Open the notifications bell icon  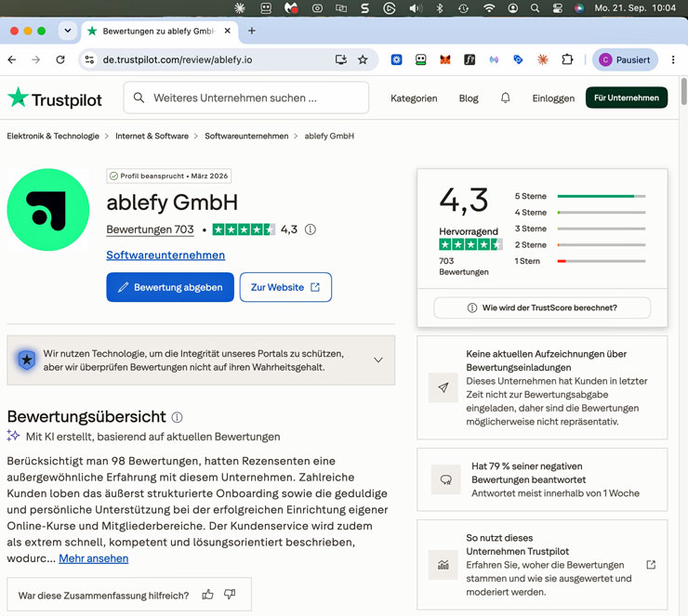(506, 98)
